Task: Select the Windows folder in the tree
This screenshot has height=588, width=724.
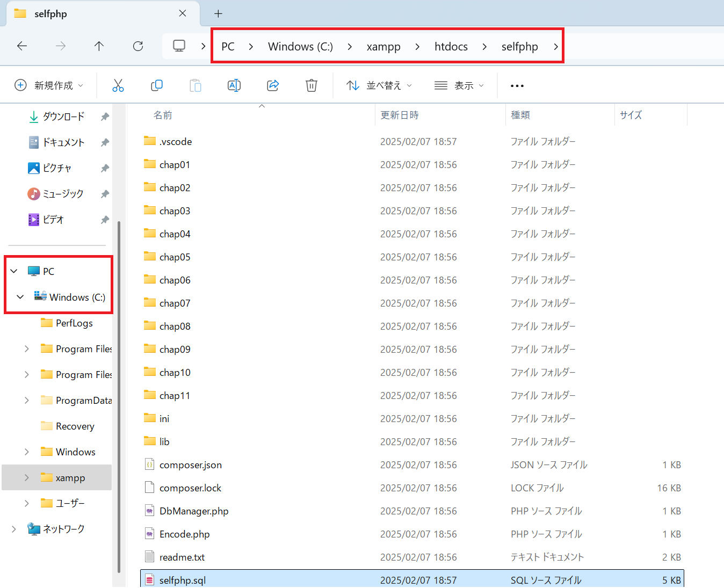Action: pyautogui.click(x=69, y=452)
